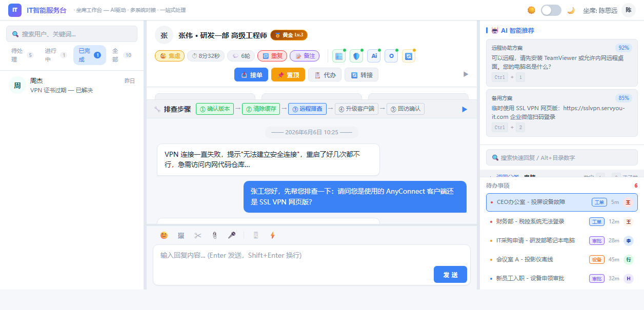Click the 设备 tag on 会议室 A row
This screenshot has width=644, height=310.
pyautogui.click(x=597, y=259)
